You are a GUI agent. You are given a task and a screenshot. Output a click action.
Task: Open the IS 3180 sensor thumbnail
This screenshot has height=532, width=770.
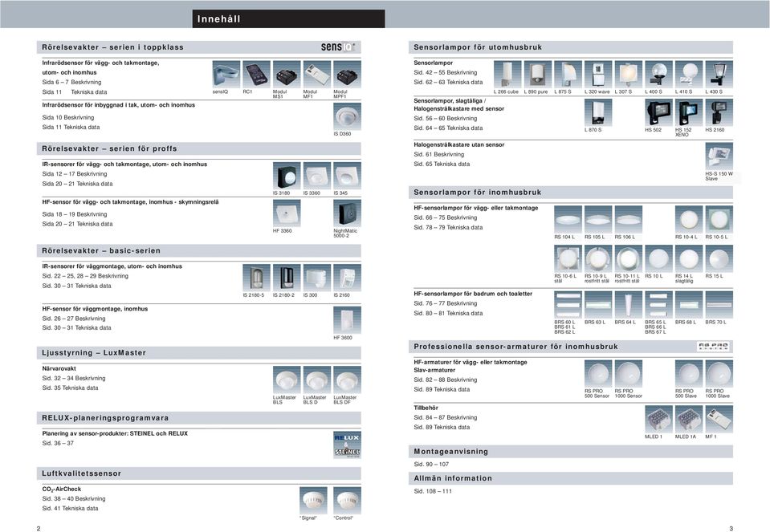point(287,176)
